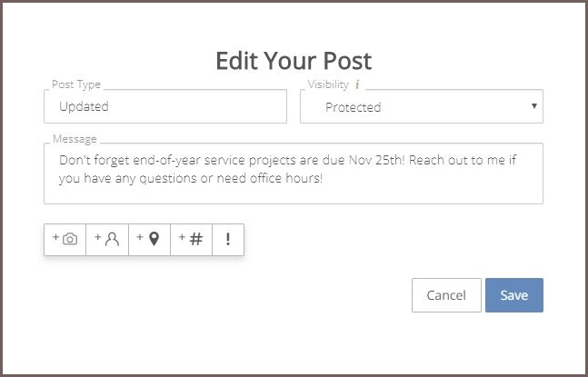Image resolution: width=588 pixels, height=377 pixels.
Task: Insert a hashtag with the # icon
Action: 191,240
